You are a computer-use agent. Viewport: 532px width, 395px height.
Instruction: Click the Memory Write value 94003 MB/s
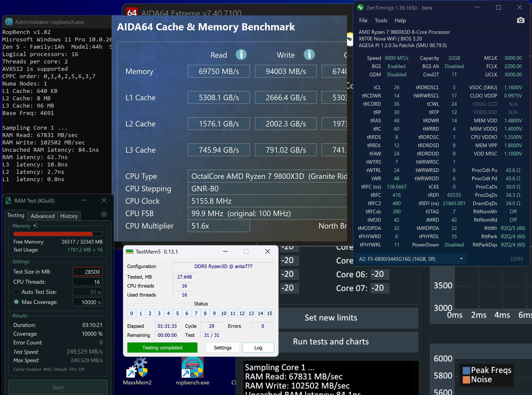pos(286,71)
